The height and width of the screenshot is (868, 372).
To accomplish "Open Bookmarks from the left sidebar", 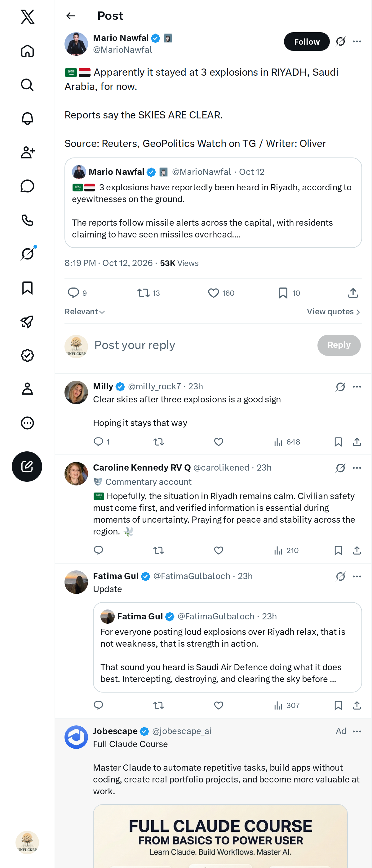I will point(27,288).
